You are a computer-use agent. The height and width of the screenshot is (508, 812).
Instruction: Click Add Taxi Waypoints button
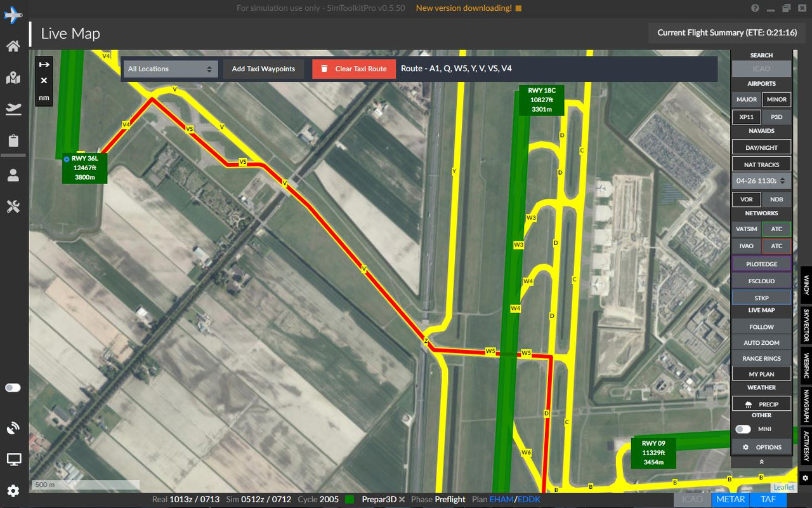pyautogui.click(x=263, y=69)
